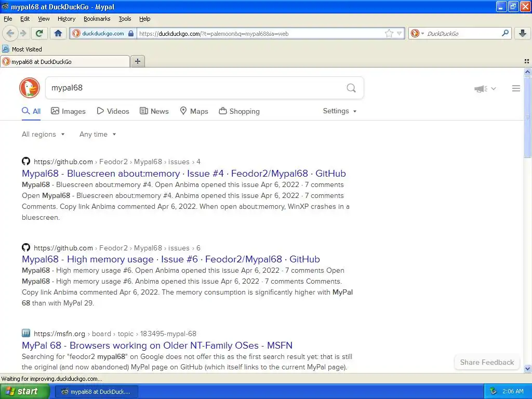Go forward using the forward arrow
The image size is (532, 399).
23,33
